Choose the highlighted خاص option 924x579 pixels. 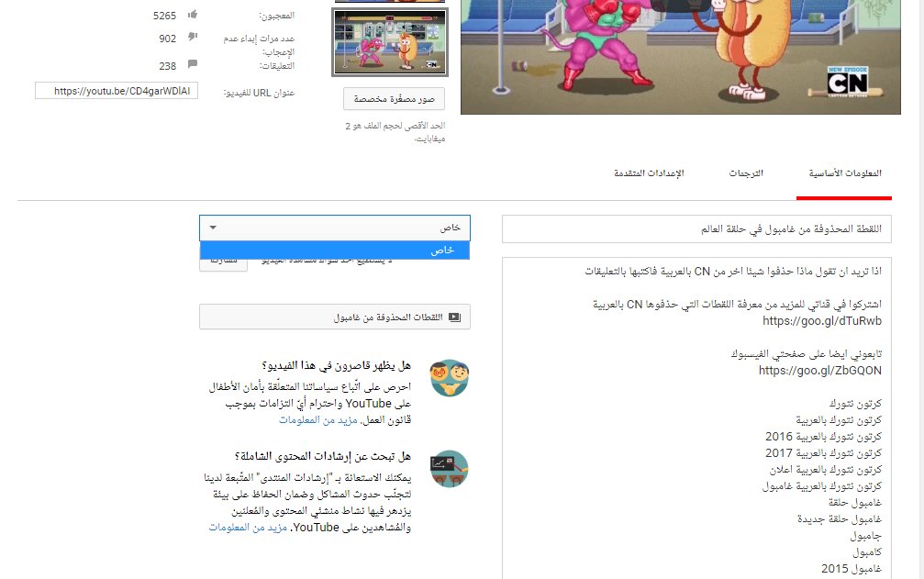coord(335,251)
